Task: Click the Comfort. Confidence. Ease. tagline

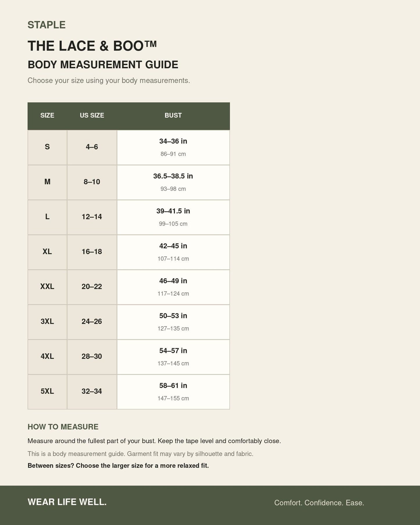Action: 319,503
